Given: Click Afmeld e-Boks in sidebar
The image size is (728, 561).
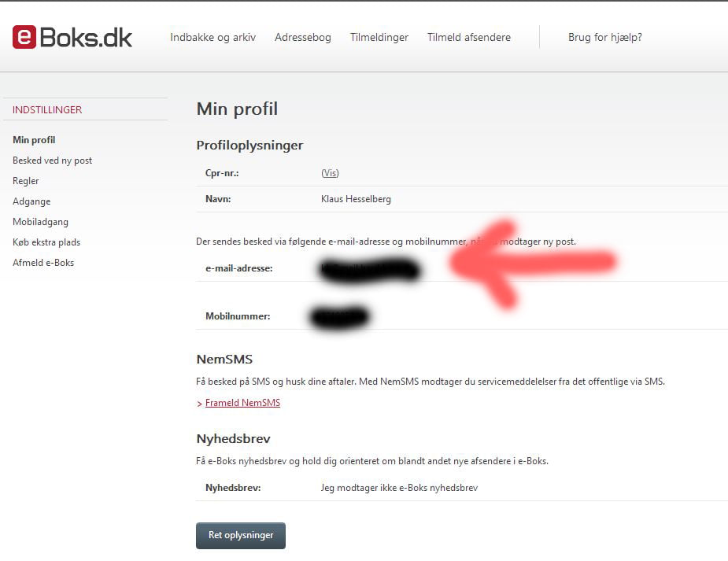Looking at the screenshot, I should [43, 263].
